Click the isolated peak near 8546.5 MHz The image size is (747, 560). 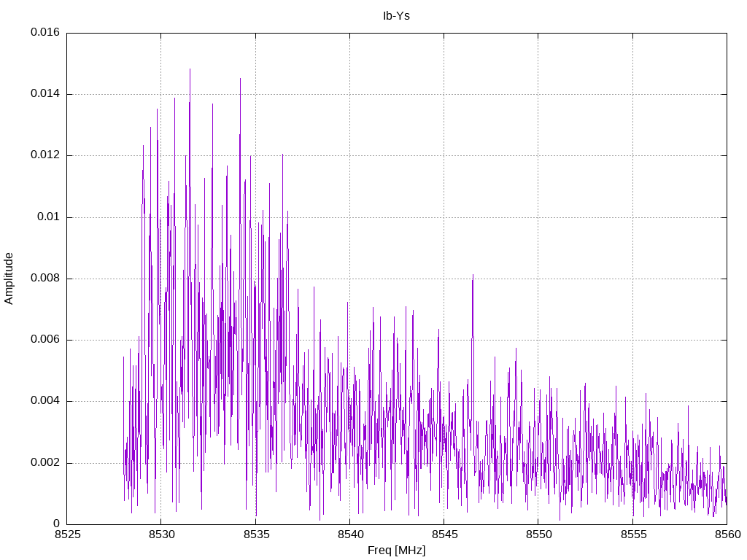473,276
